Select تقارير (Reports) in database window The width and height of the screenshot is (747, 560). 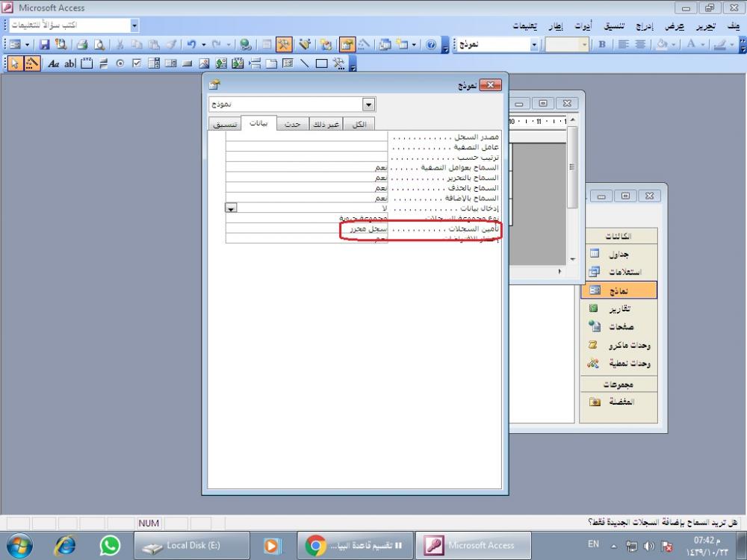tap(619, 308)
